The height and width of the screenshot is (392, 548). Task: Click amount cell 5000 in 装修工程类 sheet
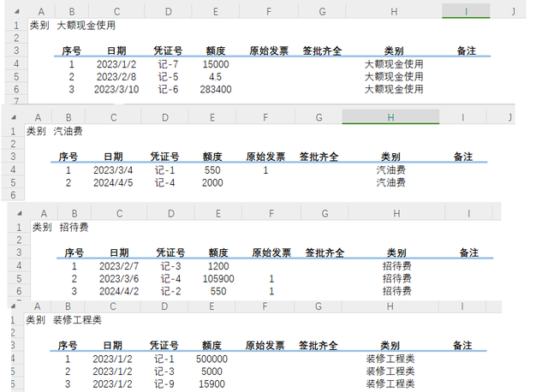211,371
